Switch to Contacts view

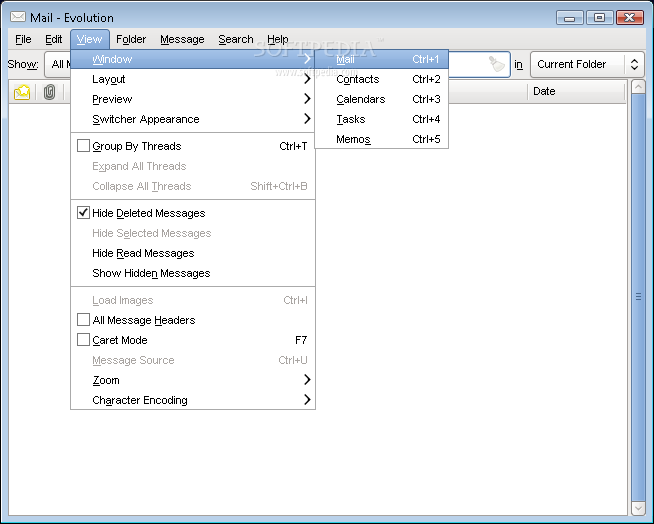pyautogui.click(x=382, y=79)
